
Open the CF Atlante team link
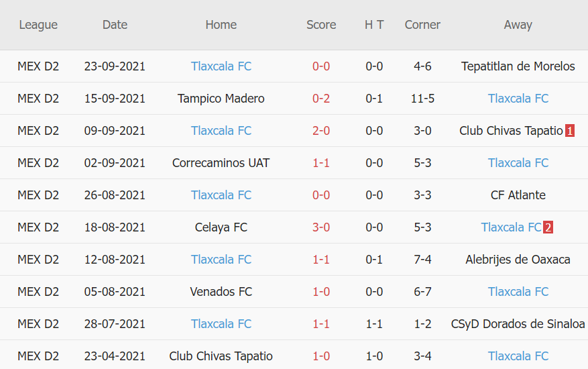518,195
